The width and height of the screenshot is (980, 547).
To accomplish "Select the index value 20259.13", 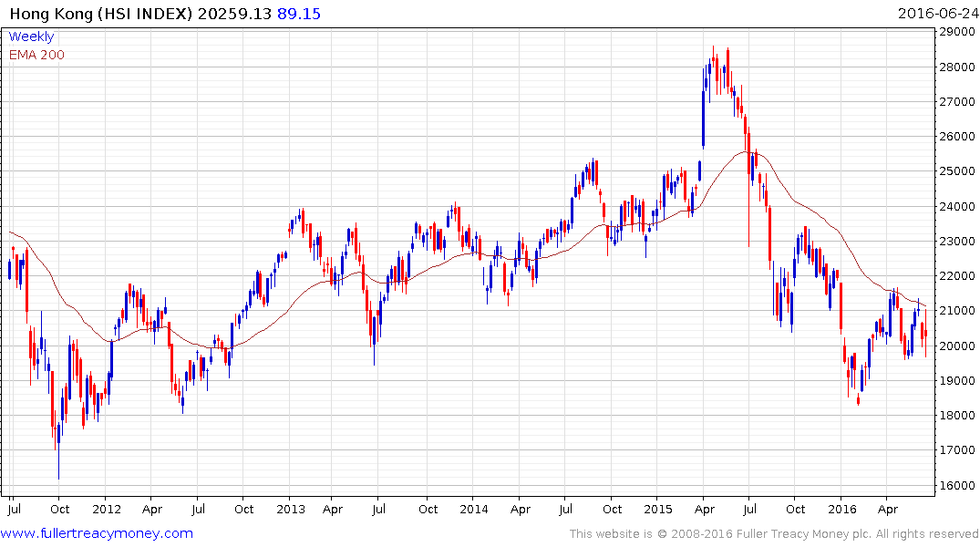I will 234,14.
